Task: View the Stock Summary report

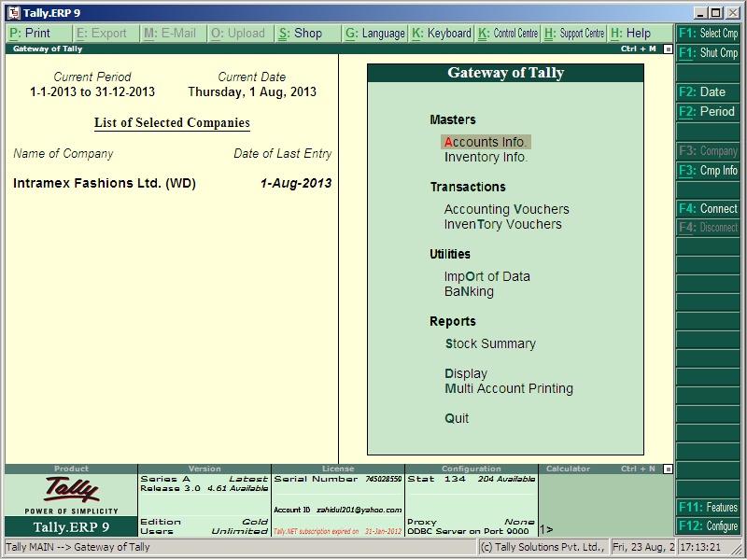Action: [488, 343]
